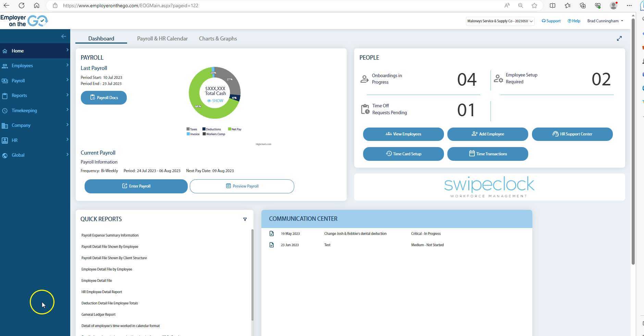Click the Enter Payroll button

point(136,186)
